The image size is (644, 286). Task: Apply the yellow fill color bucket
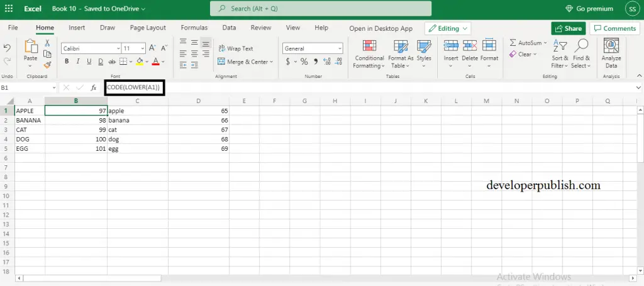[x=140, y=62]
